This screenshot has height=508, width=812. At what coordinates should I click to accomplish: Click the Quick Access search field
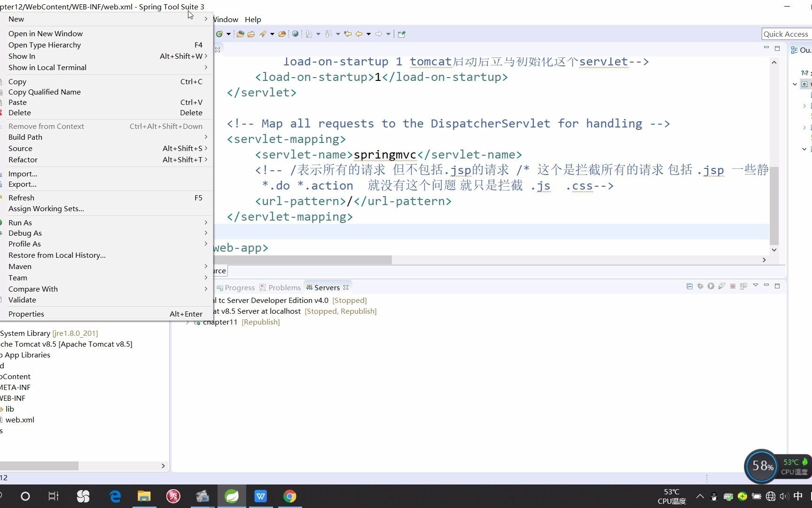tap(786, 34)
